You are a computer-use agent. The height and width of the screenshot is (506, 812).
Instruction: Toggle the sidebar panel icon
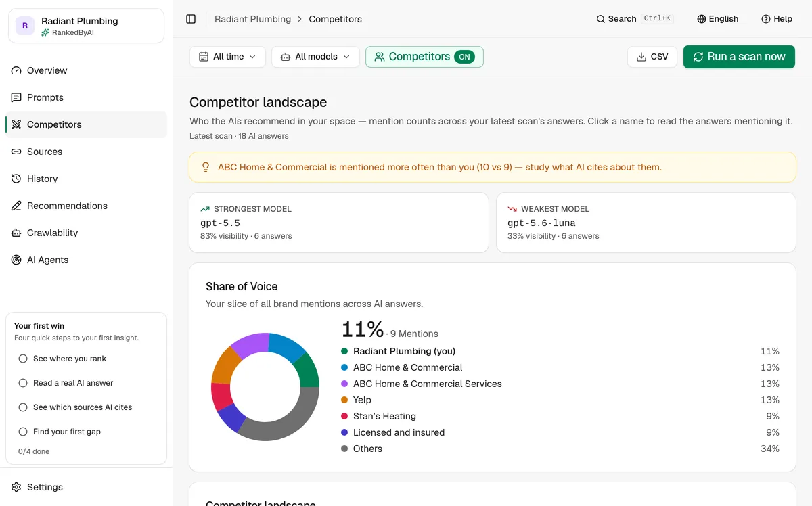[x=191, y=19]
